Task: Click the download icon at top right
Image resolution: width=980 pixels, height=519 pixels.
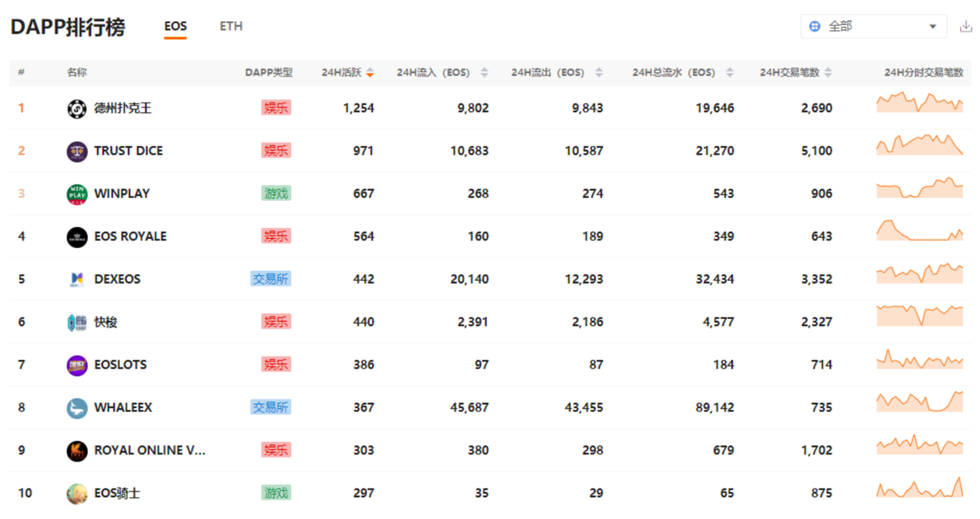Action: pyautogui.click(x=966, y=26)
